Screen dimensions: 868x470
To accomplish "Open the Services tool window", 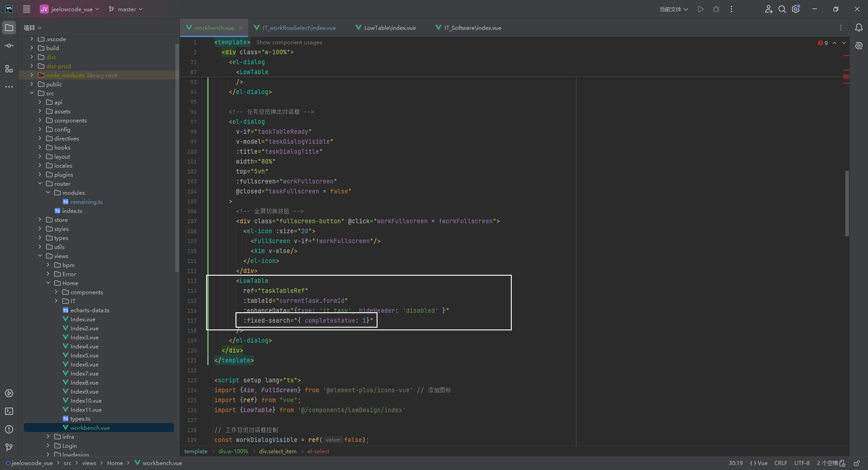I will [9, 393].
